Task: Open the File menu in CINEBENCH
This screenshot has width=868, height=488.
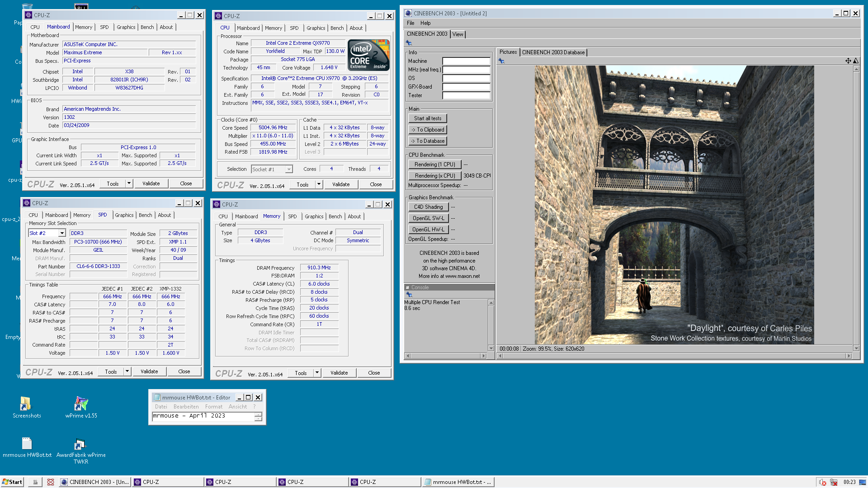Action: (x=410, y=23)
